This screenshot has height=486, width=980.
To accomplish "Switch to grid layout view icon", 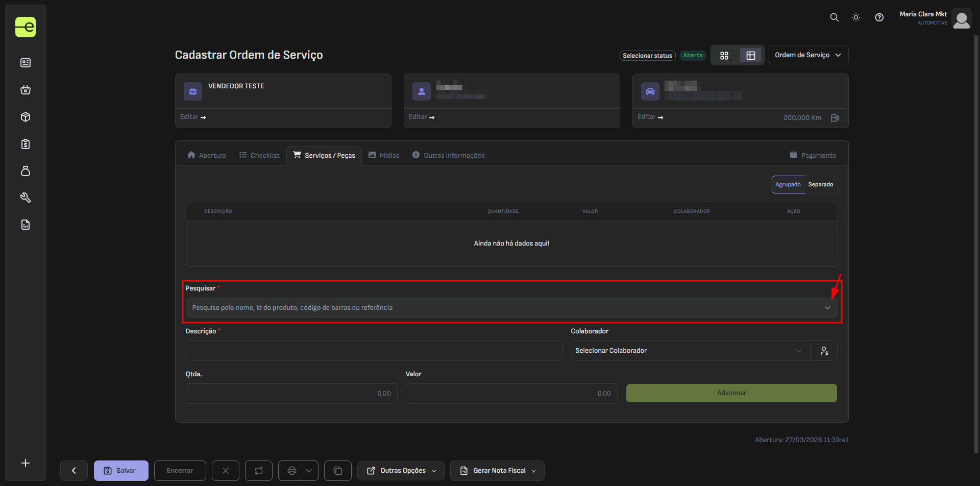I will pos(724,56).
